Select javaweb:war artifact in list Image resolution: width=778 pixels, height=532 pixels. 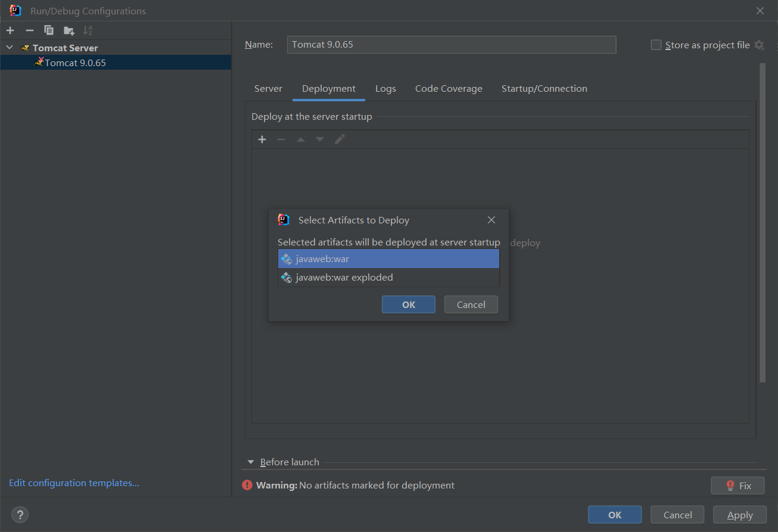tap(388, 259)
